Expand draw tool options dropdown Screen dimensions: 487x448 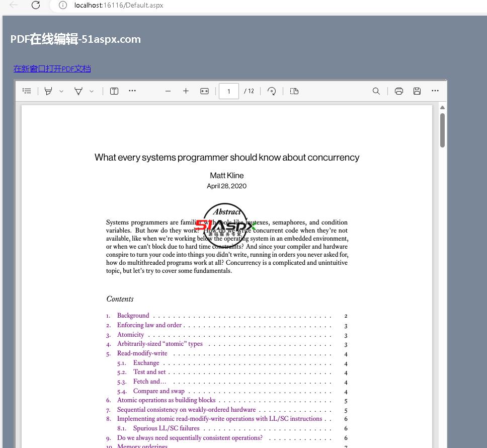pyautogui.click(x=92, y=91)
